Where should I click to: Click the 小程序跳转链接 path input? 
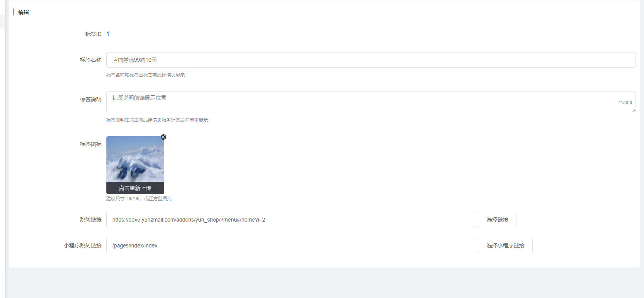click(x=291, y=246)
